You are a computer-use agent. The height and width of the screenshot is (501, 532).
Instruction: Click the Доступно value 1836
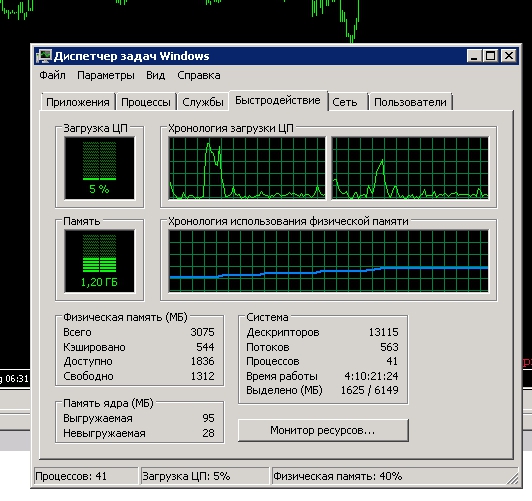click(202, 361)
